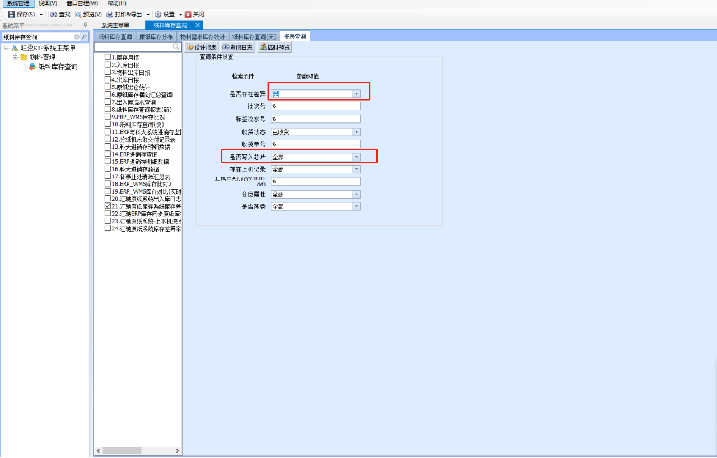Select list entry 15 starting with ERP
This screenshot has width=717, height=458.
click(140, 161)
